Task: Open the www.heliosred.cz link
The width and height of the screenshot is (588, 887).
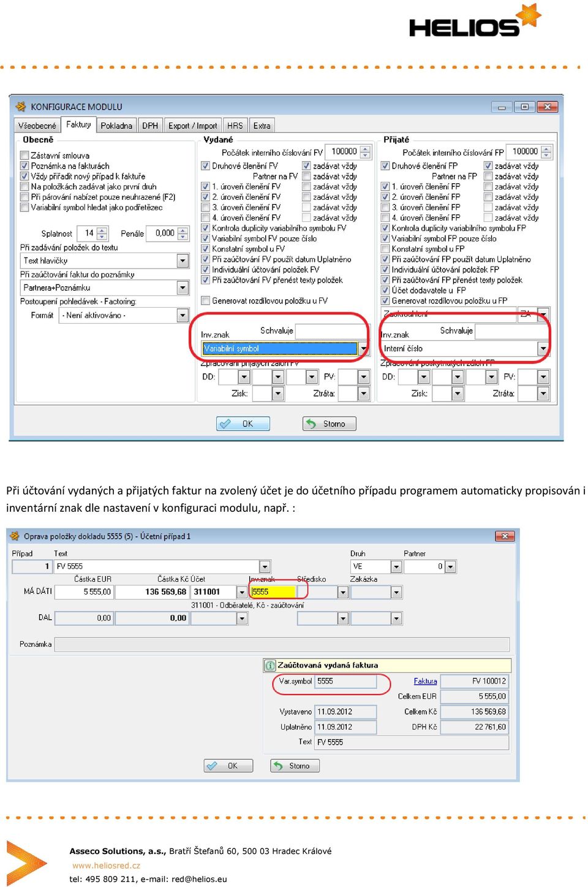Action: (107, 866)
